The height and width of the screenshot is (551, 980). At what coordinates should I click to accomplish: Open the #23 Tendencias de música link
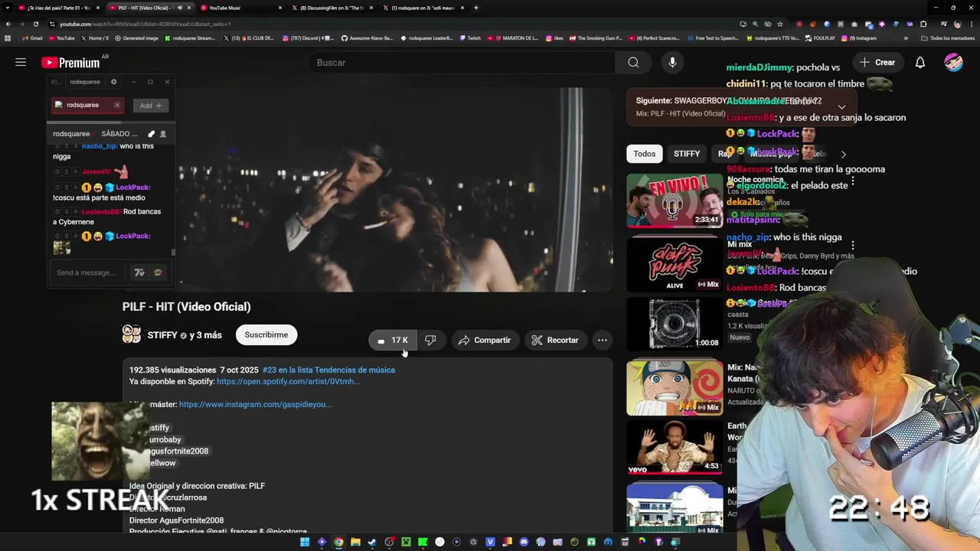pos(328,370)
